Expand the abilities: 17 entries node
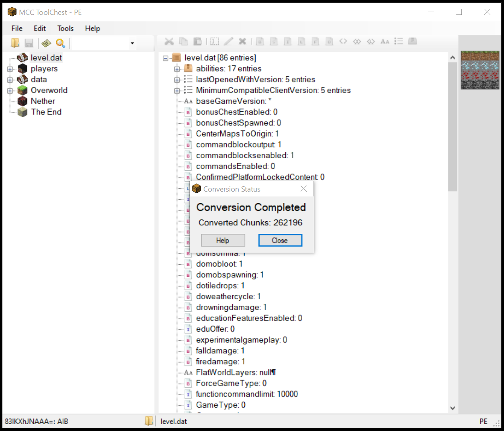The height and width of the screenshot is (431, 504). (x=177, y=69)
